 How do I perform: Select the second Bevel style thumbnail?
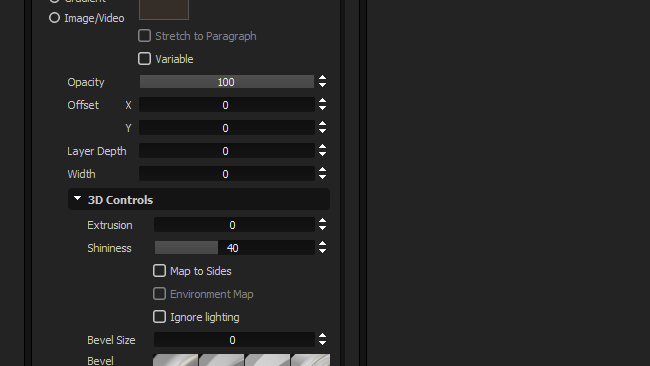coord(221,360)
